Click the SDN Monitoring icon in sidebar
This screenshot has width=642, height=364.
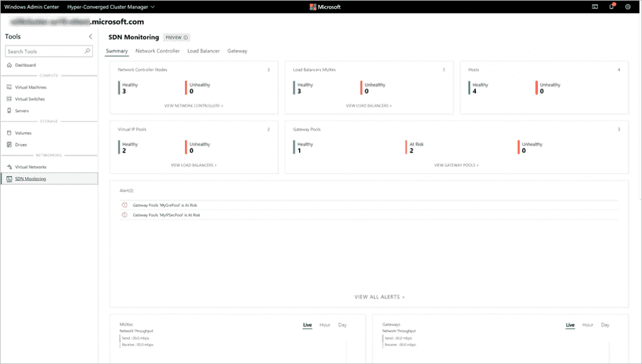[x=9, y=179]
